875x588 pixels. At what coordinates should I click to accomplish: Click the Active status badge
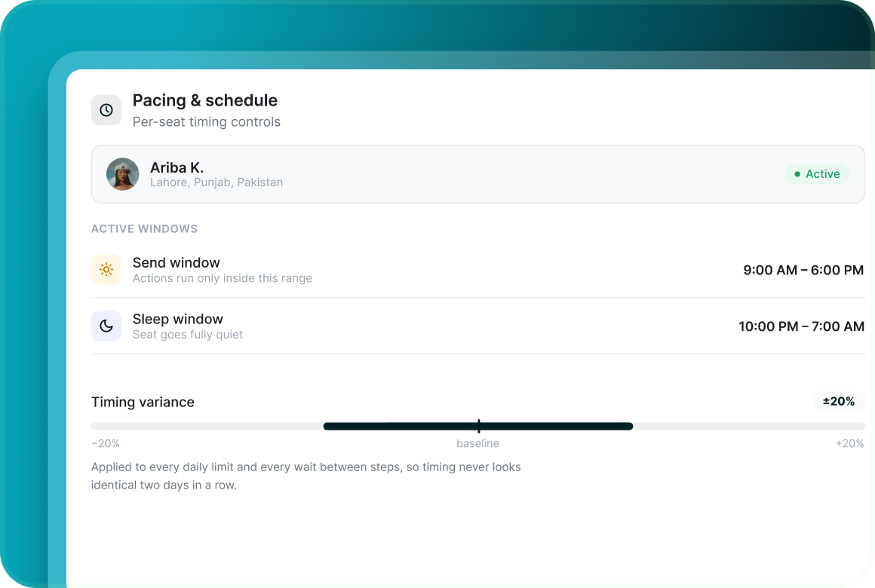[x=817, y=174]
